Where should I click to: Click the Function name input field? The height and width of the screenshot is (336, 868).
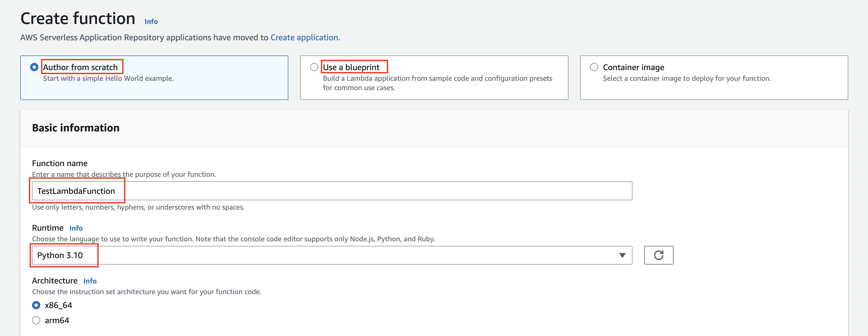332,191
